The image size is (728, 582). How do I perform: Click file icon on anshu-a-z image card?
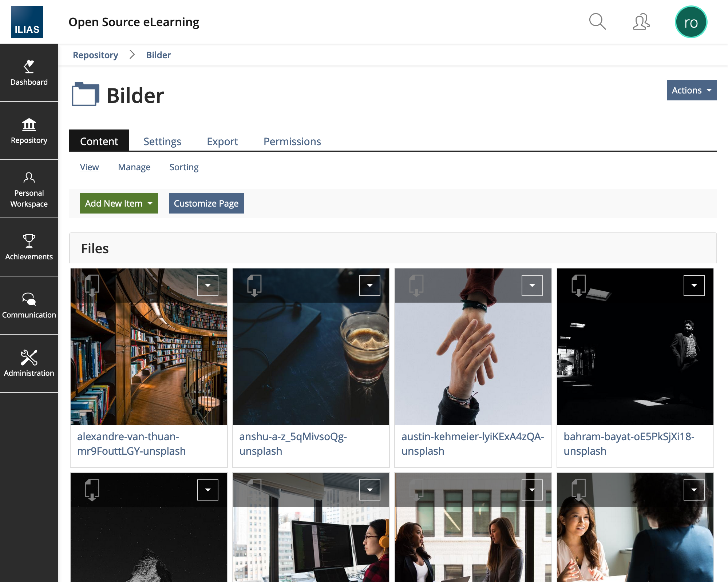[x=254, y=286]
